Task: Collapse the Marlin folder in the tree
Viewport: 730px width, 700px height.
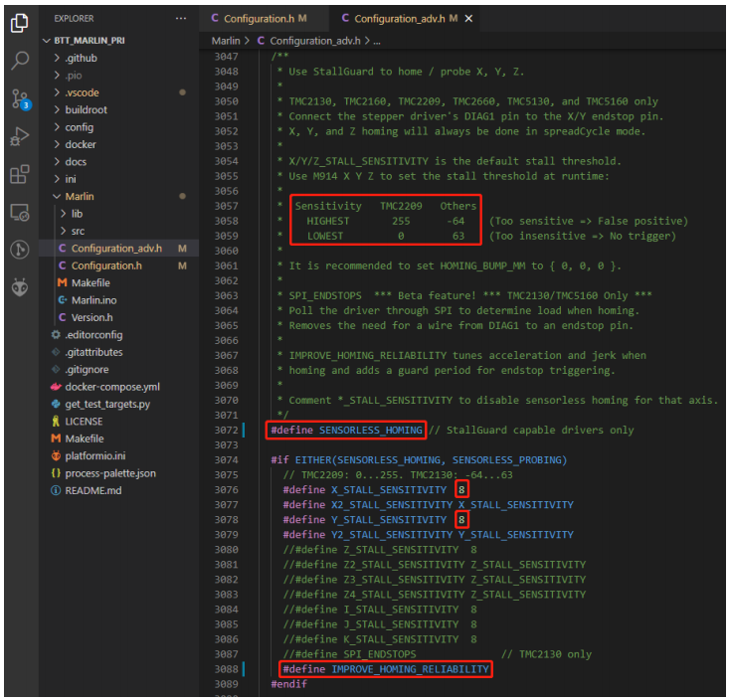Action: point(80,197)
